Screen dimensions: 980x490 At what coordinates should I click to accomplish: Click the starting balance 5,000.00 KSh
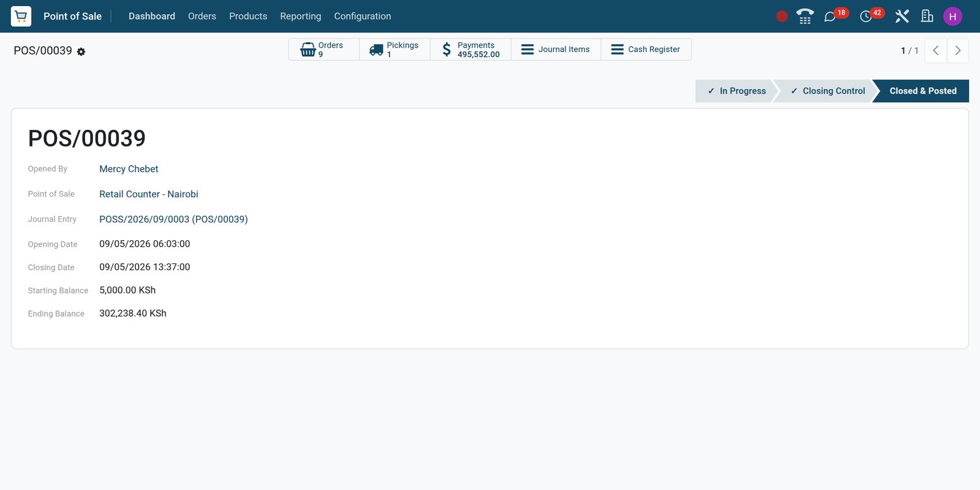click(127, 290)
